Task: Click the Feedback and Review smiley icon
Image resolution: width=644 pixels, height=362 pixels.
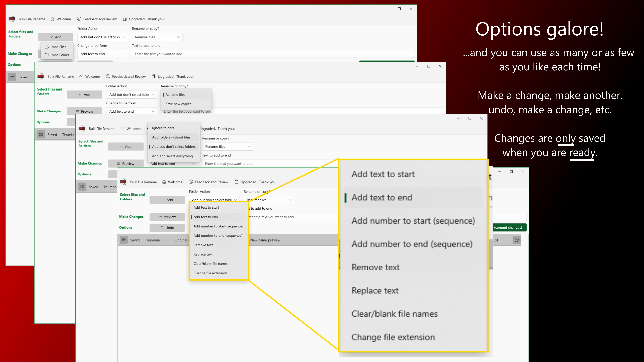Action: click(191, 182)
